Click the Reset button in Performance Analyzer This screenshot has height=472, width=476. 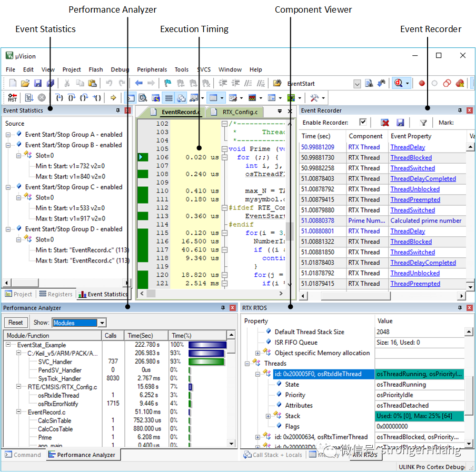(15, 323)
